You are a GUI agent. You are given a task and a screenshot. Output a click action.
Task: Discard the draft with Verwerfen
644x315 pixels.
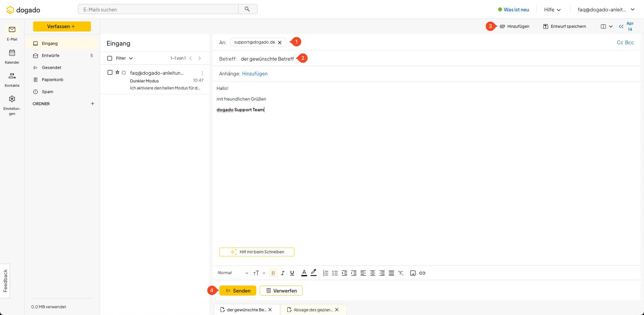tap(281, 291)
